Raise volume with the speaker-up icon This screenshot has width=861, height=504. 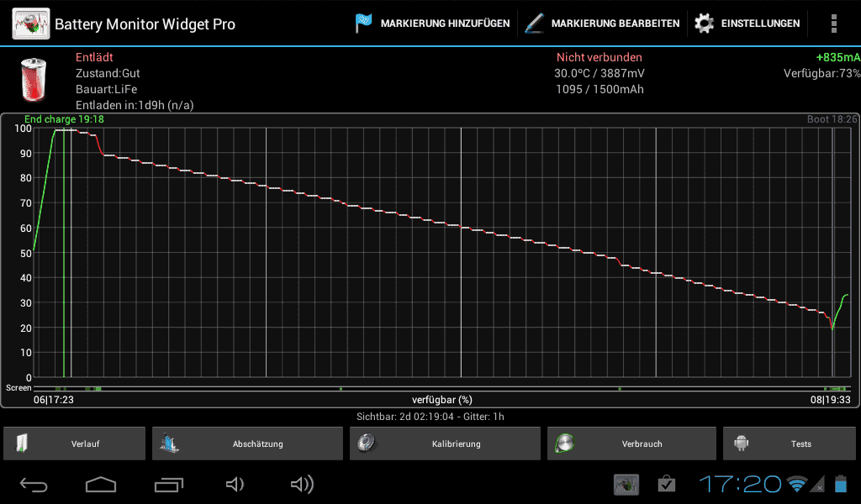pos(301,484)
